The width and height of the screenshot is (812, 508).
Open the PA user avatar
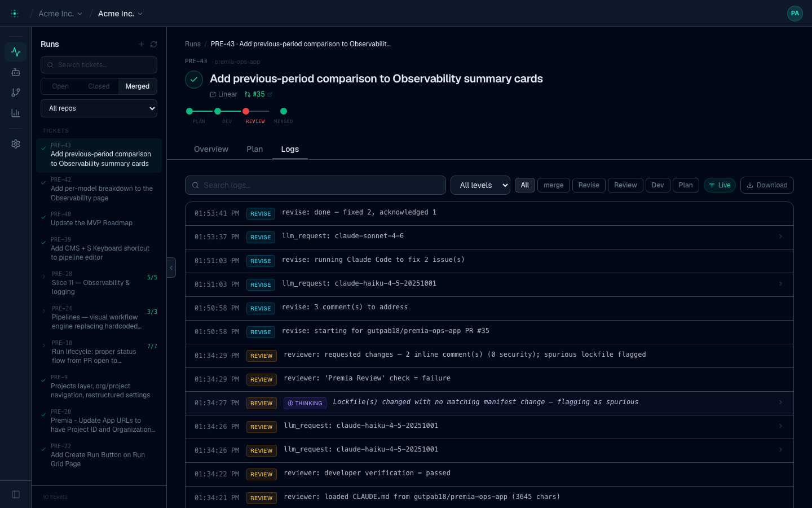795,14
